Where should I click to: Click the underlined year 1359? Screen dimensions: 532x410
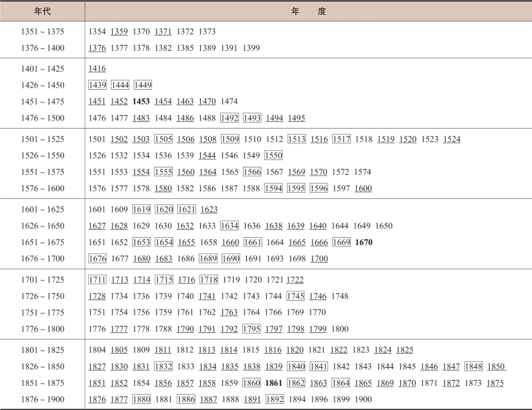119,31
